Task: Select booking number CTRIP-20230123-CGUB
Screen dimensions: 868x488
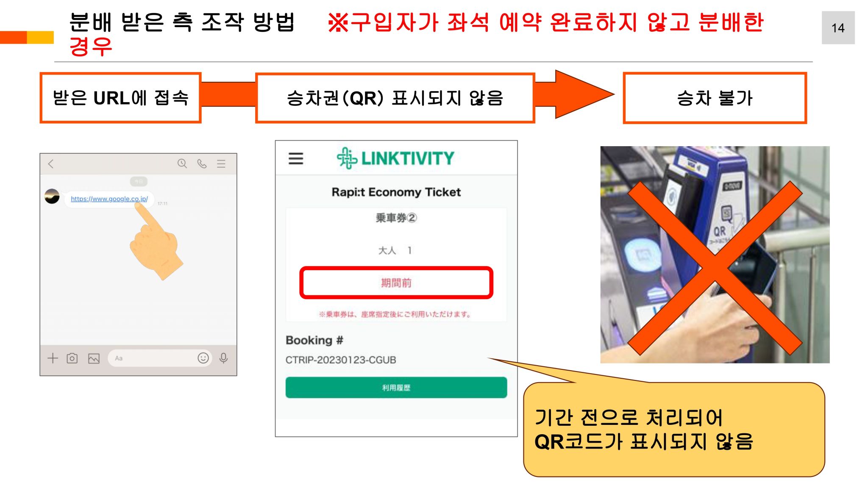Action: 341,360
